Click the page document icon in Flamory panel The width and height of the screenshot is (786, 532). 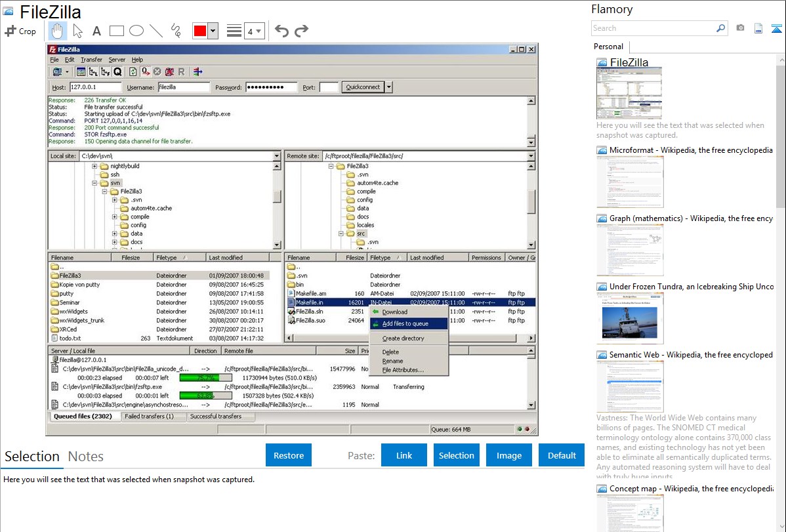[x=758, y=28]
